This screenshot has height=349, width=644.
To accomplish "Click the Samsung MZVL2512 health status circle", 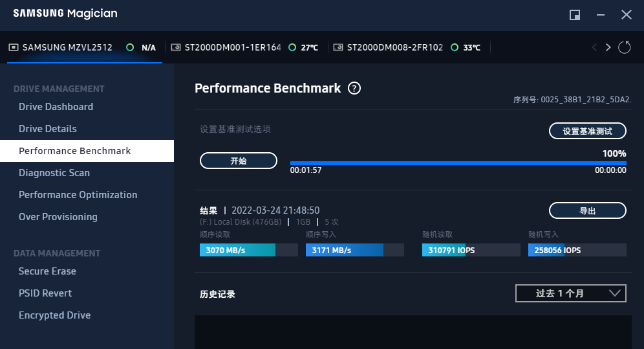I will tap(130, 47).
